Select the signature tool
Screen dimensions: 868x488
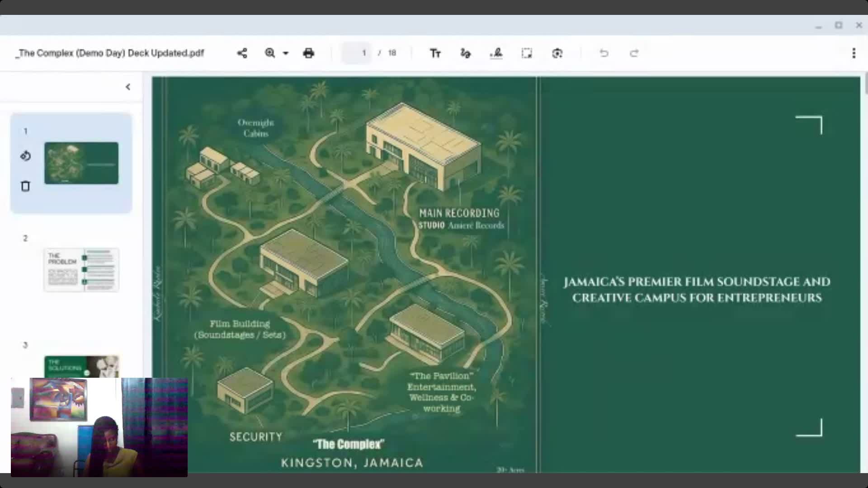tap(496, 53)
